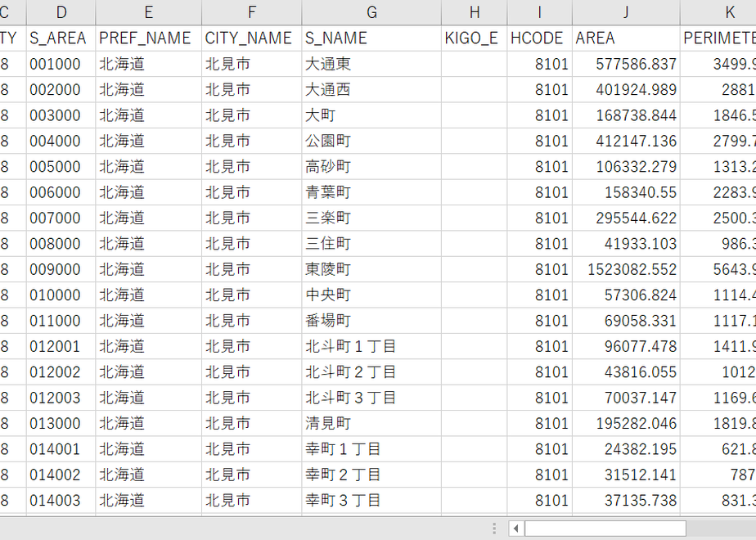Image resolution: width=756 pixels, height=540 pixels.
Task: Select the S_NAME header cell
Action: 371,38
